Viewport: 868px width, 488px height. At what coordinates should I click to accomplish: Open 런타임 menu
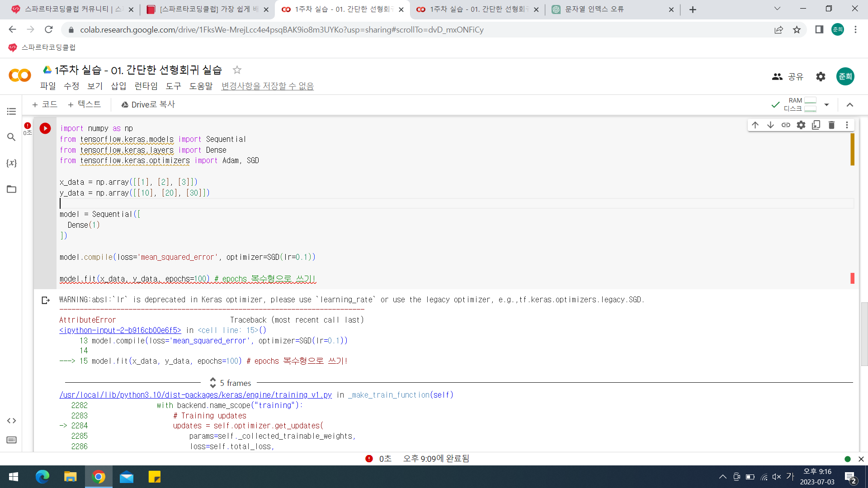tap(146, 86)
